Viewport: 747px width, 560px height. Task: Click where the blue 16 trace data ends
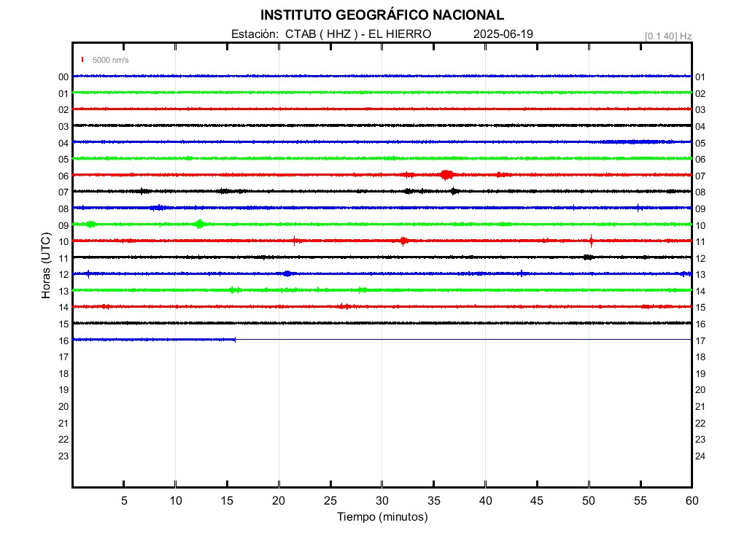(x=235, y=340)
